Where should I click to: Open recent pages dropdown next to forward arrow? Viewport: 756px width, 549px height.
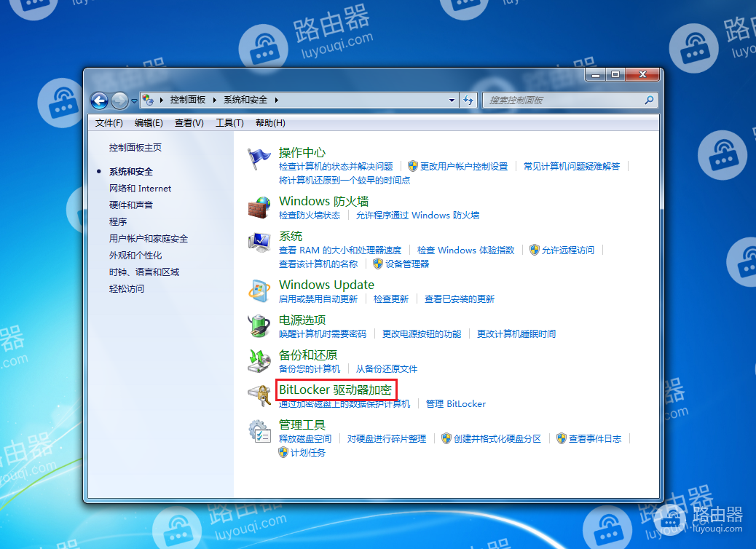click(134, 101)
